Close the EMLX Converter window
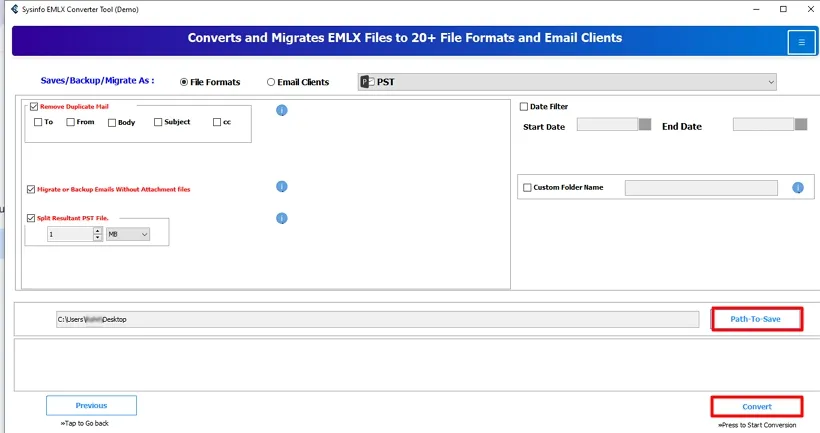 click(811, 9)
